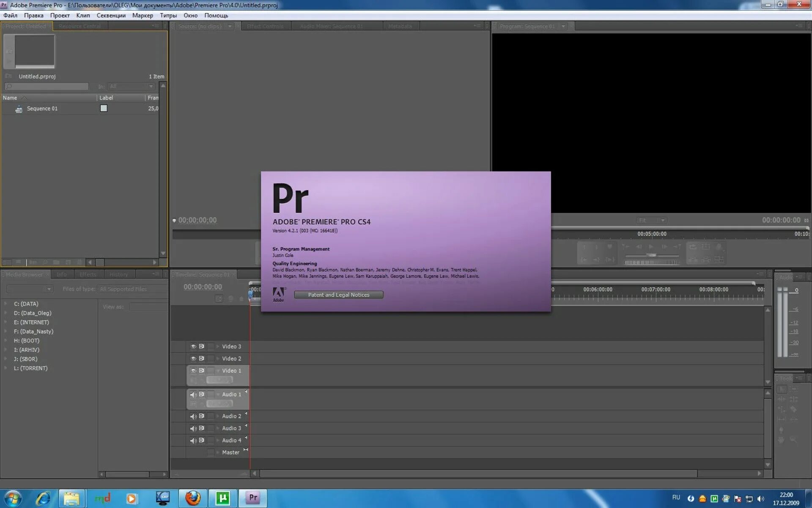
Task: Switch Project panel to list view icon
Action: (7, 262)
